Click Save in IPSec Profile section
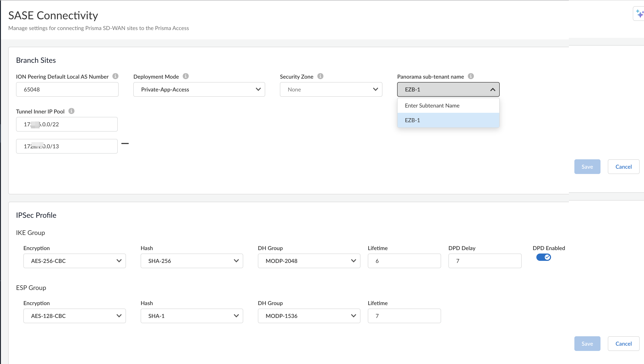Screen dimensions: 644x364 tap(587, 344)
